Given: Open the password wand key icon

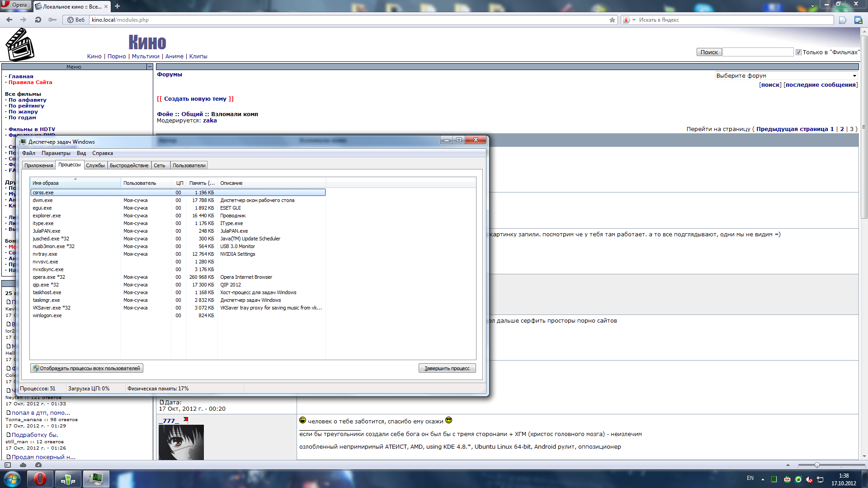Looking at the screenshot, I should click(x=52, y=20).
